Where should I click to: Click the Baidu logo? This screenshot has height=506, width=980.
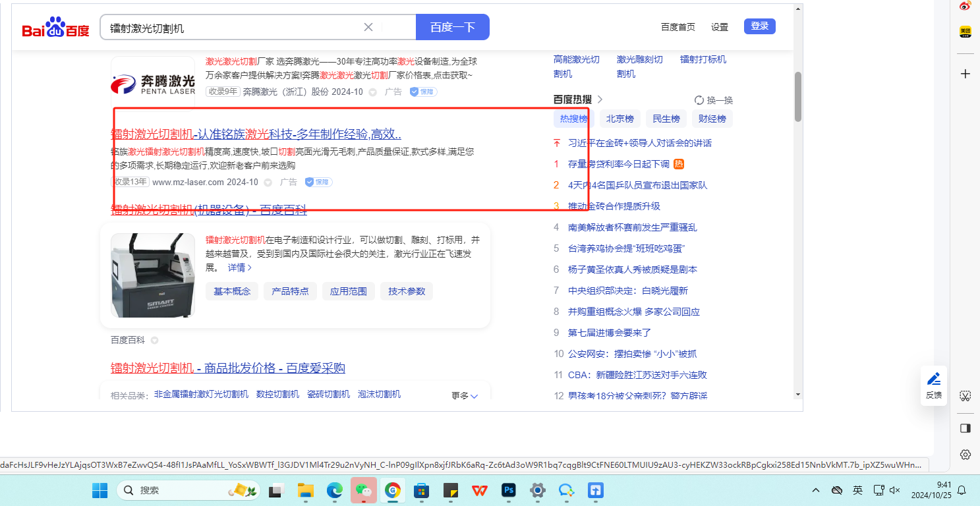tap(55, 28)
